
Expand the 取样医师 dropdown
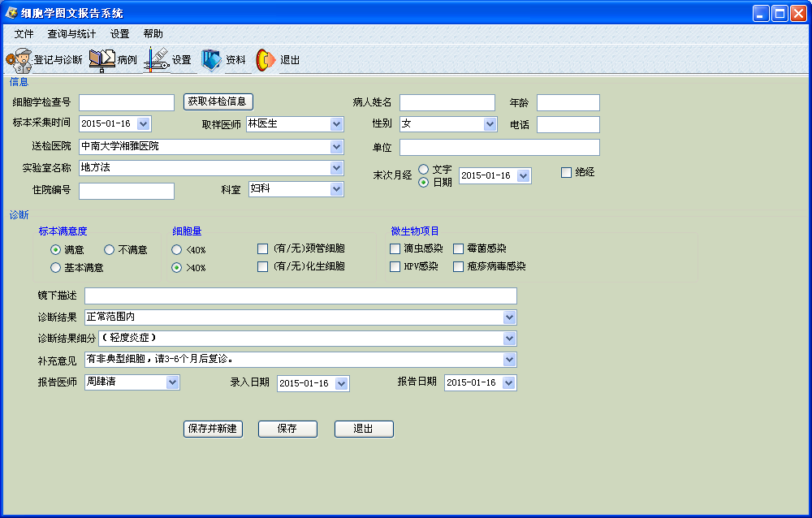337,123
